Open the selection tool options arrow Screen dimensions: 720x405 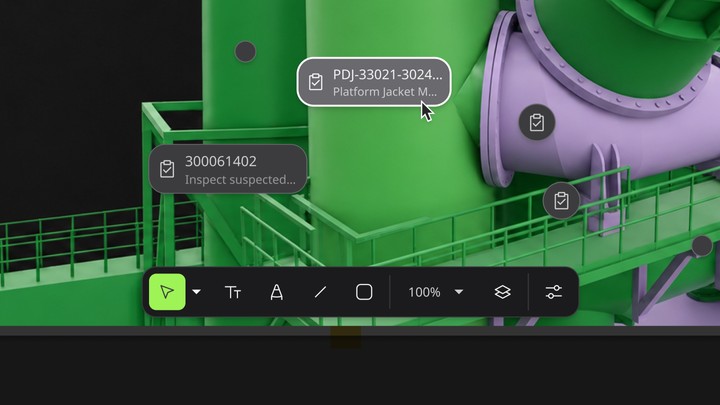(x=197, y=292)
